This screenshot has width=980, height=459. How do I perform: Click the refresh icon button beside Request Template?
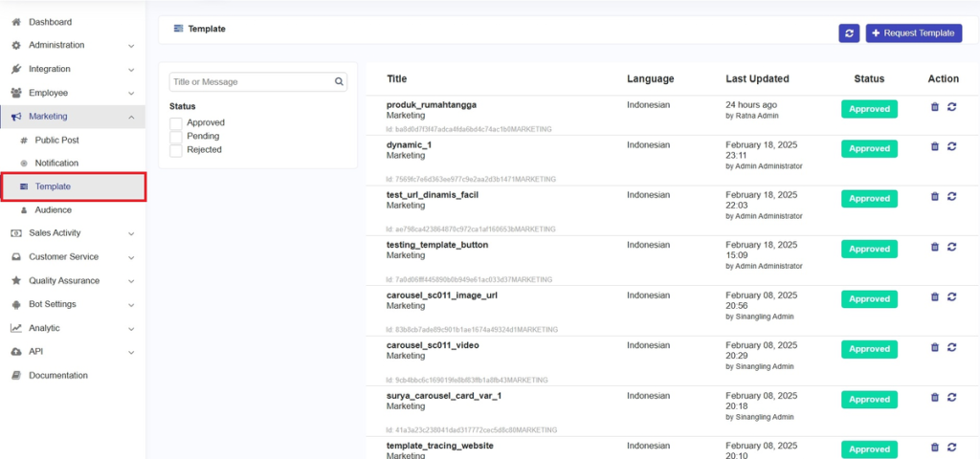(x=849, y=33)
